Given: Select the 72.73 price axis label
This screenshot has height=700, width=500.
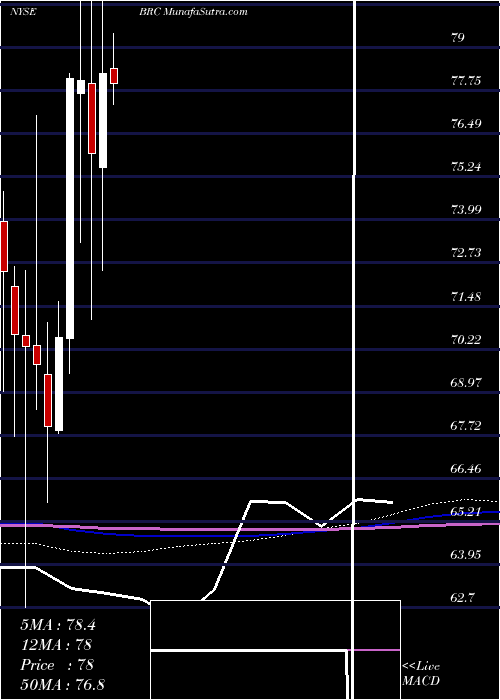Looking at the screenshot, I should coord(467,253).
